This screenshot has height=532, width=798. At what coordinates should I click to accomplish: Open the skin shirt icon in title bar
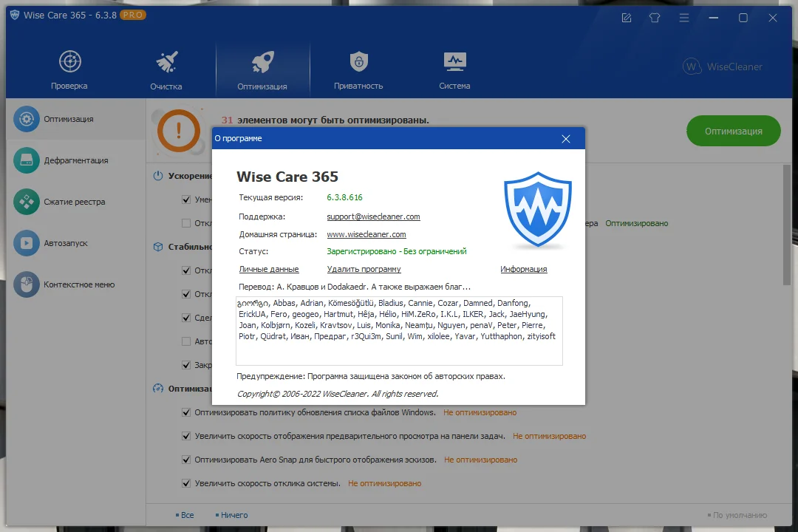[x=655, y=18]
